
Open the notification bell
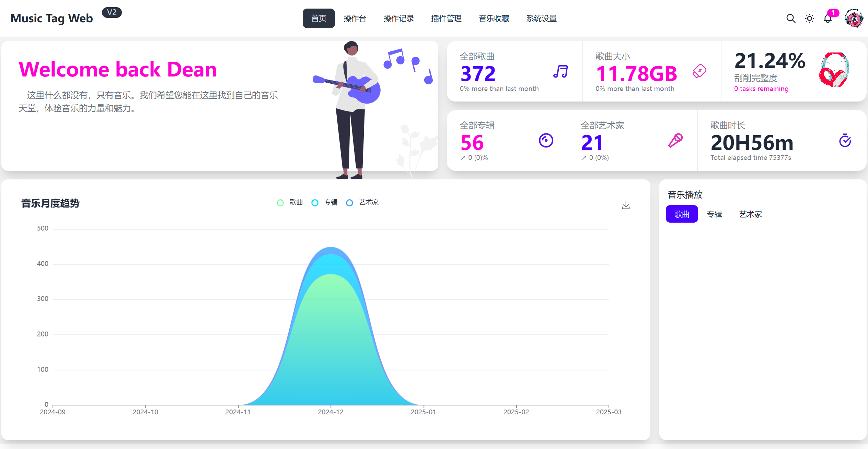828,19
